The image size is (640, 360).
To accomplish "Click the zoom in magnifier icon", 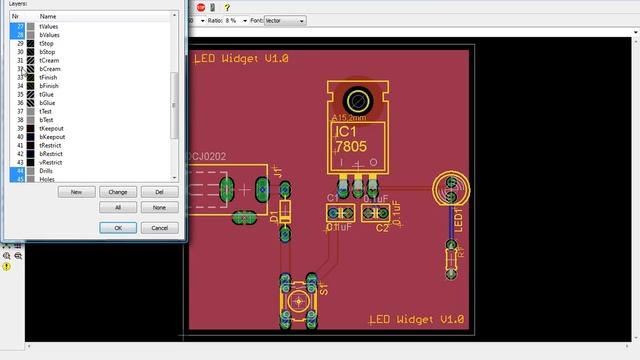I will 7,256.
